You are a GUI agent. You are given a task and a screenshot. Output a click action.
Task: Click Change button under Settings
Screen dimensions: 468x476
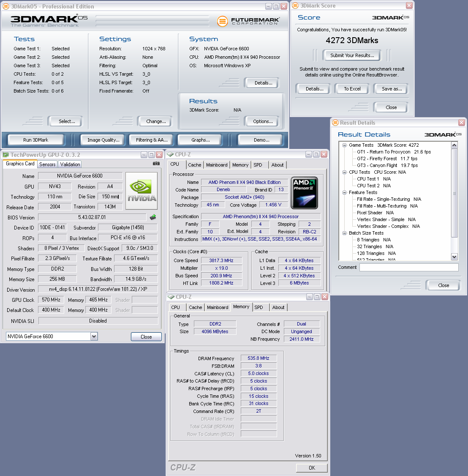click(156, 121)
